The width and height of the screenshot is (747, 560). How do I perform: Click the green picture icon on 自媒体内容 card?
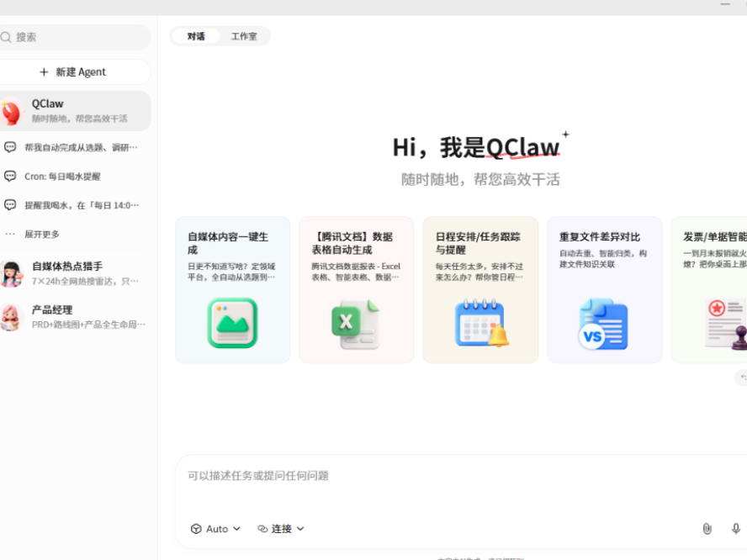coord(232,323)
